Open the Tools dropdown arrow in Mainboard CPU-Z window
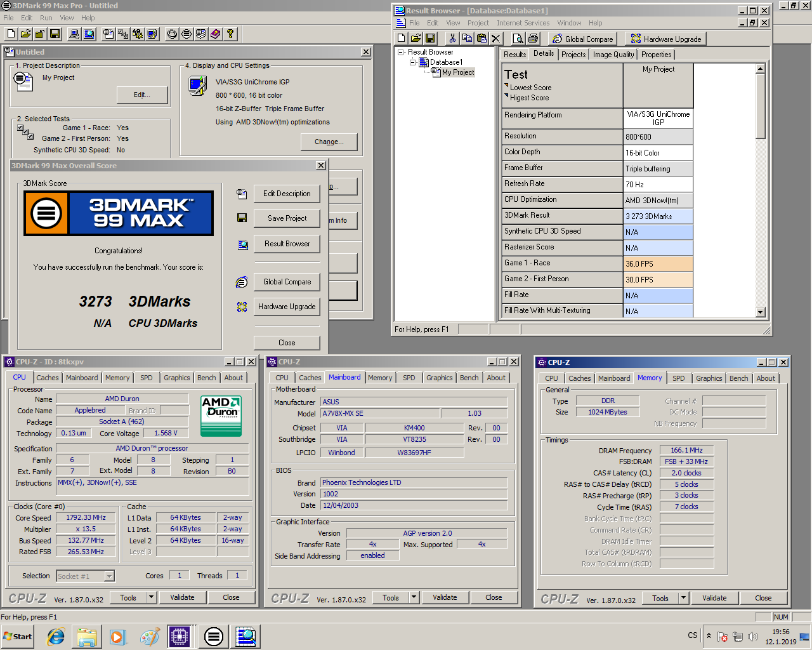812x650 pixels. point(414,597)
